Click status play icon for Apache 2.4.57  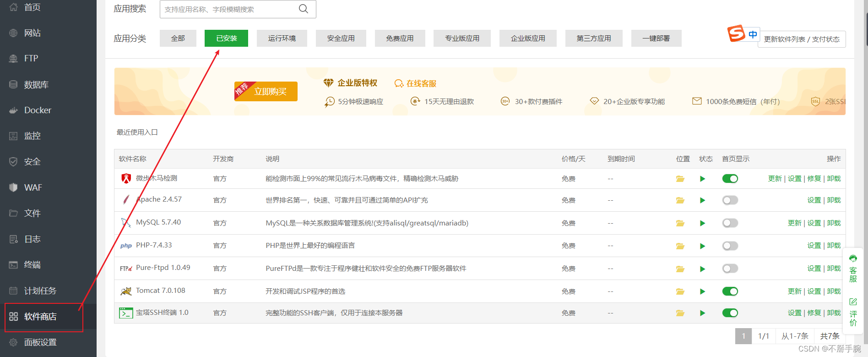pyautogui.click(x=703, y=200)
